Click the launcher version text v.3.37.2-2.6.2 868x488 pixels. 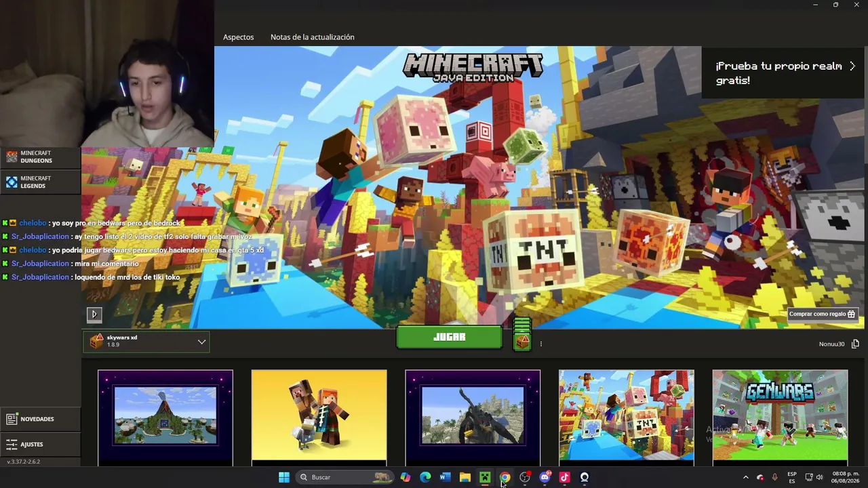[24, 462]
